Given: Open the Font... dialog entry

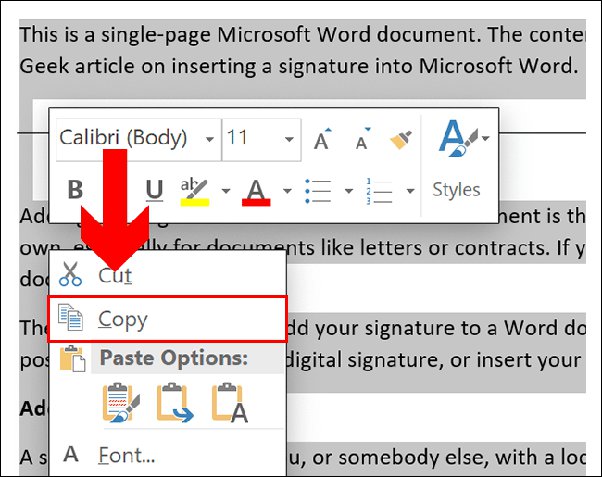Looking at the screenshot, I should (x=125, y=456).
